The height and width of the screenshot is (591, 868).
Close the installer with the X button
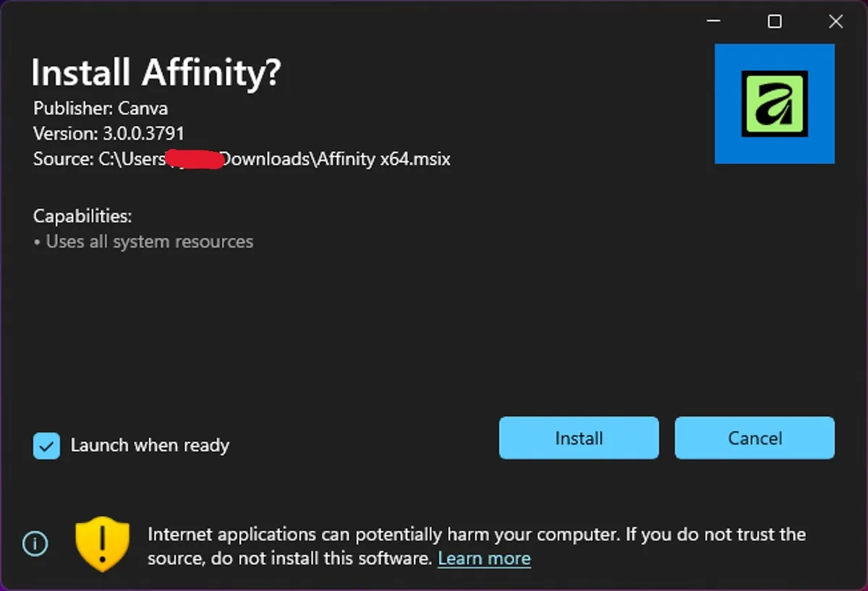click(835, 21)
